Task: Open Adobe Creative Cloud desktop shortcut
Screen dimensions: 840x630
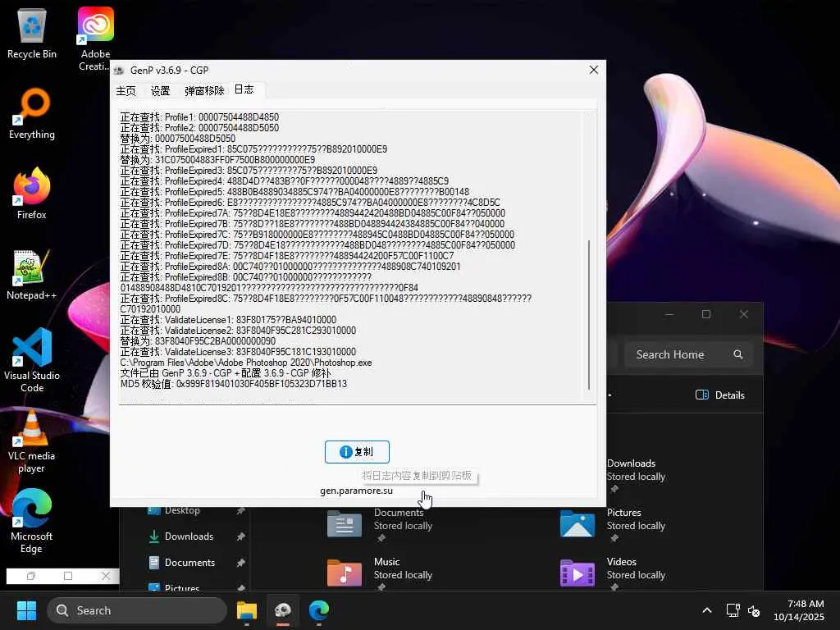Action: click(95, 39)
